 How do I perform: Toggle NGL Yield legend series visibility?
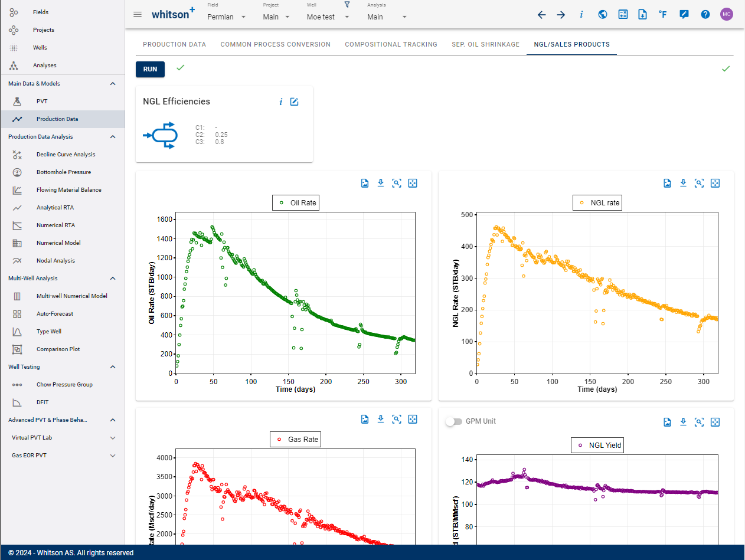pyautogui.click(x=599, y=446)
